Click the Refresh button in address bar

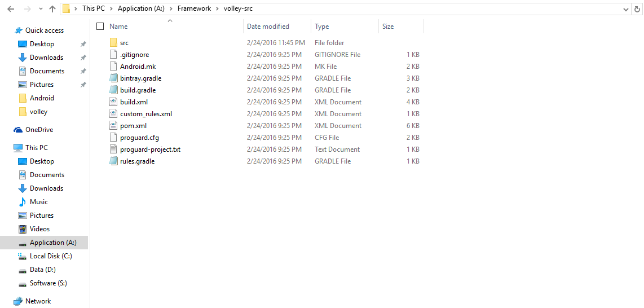pyautogui.click(x=638, y=9)
